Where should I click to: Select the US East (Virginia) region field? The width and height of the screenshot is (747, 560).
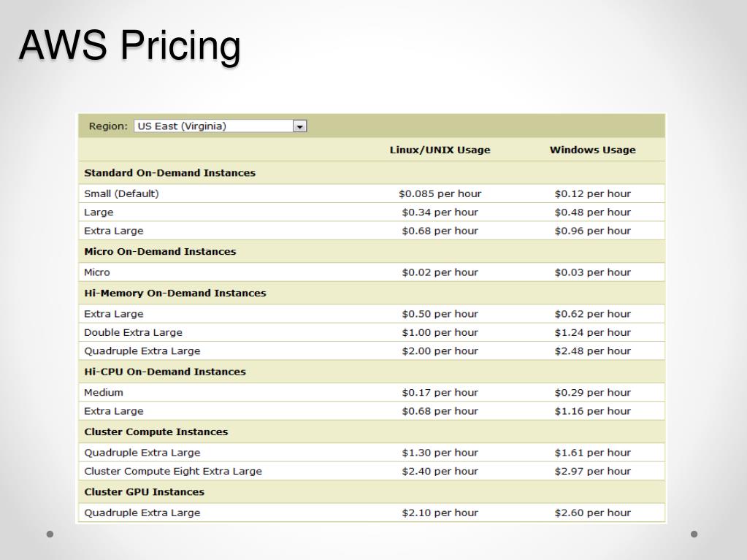tap(220, 126)
